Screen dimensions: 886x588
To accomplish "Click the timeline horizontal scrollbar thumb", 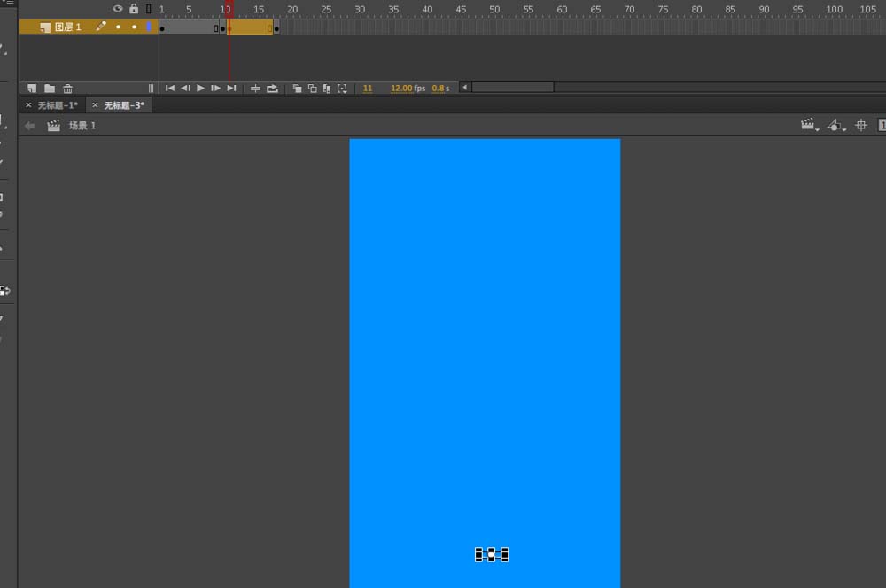I will point(512,88).
